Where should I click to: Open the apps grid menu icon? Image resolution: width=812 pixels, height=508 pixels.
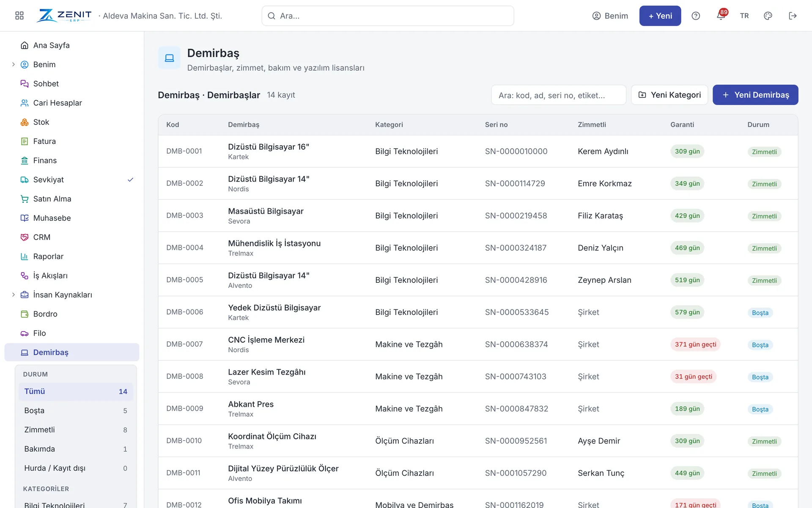19,16
